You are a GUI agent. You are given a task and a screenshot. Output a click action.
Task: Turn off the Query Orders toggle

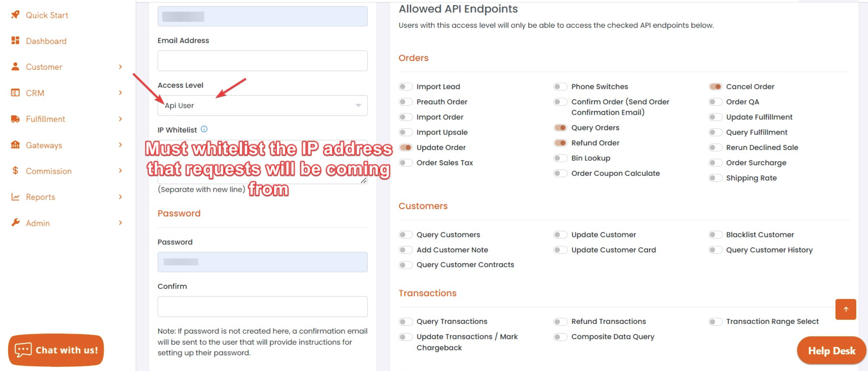(x=560, y=128)
